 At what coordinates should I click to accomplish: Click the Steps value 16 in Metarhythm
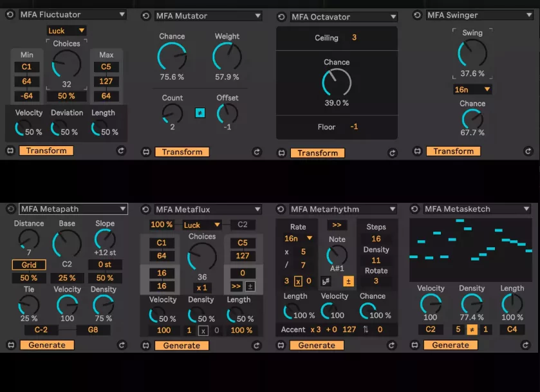[376, 238]
